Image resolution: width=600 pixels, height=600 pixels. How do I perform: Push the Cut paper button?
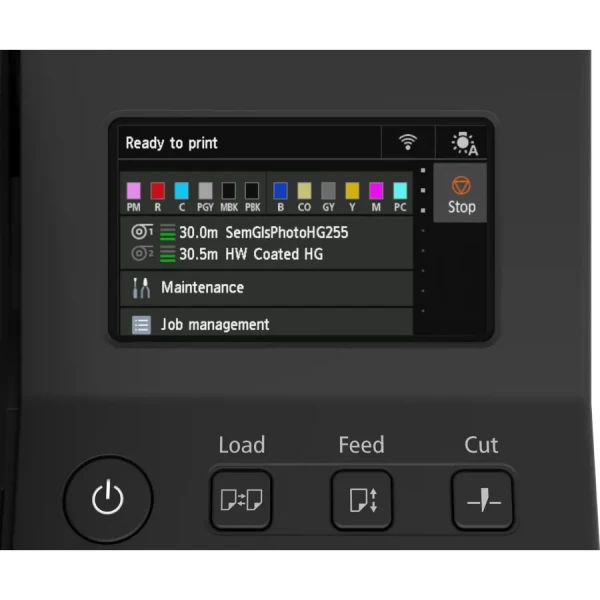[x=483, y=500]
